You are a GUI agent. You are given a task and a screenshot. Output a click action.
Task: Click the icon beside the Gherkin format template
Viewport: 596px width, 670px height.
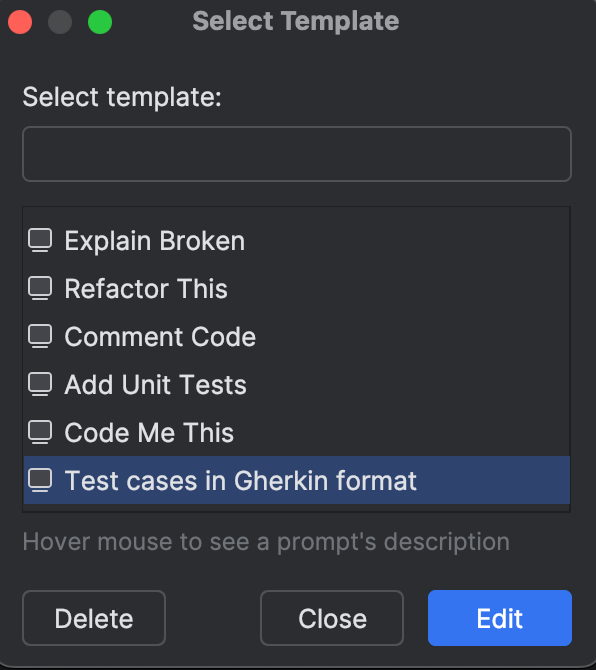[40, 480]
